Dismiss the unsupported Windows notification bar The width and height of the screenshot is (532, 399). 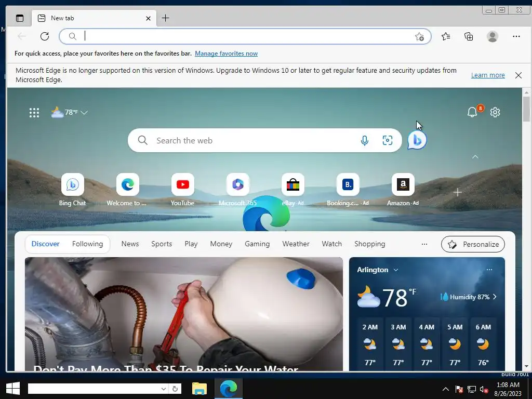point(518,75)
